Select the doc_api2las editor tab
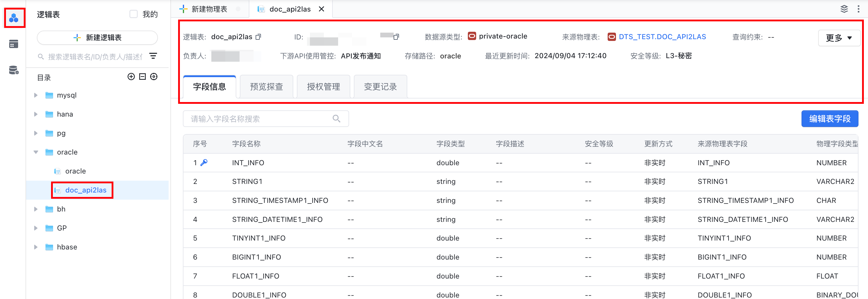The image size is (868, 299). click(x=290, y=9)
